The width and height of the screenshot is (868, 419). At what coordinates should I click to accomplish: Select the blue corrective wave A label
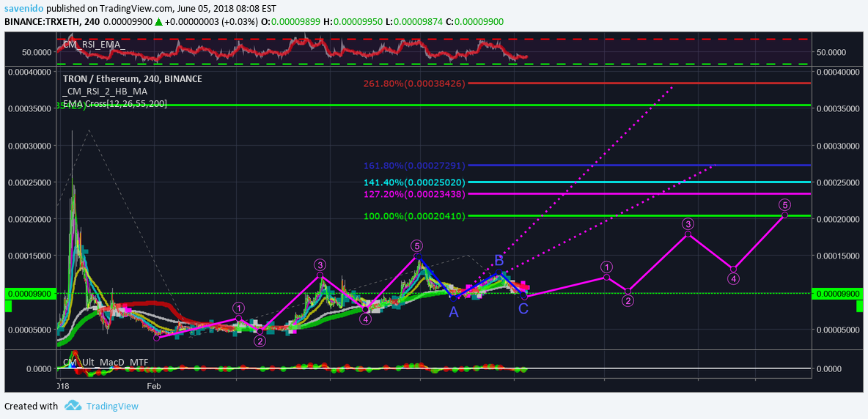(x=453, y=312)
